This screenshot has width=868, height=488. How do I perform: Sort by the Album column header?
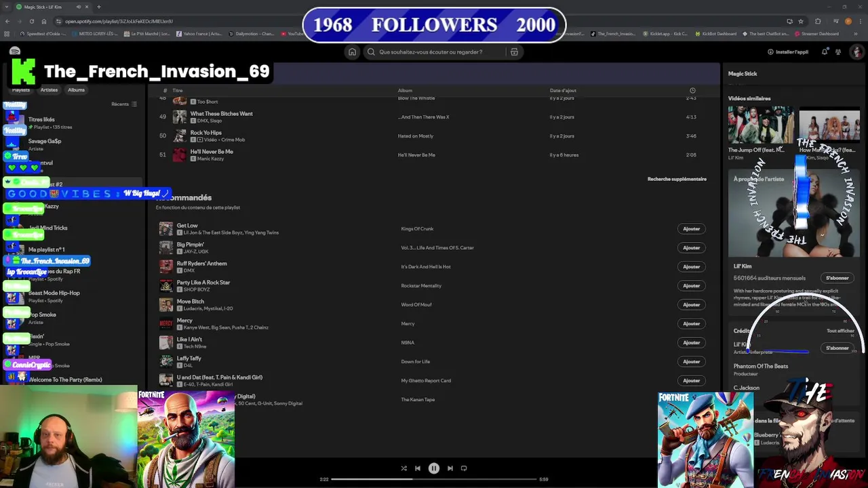pos(405,90)
